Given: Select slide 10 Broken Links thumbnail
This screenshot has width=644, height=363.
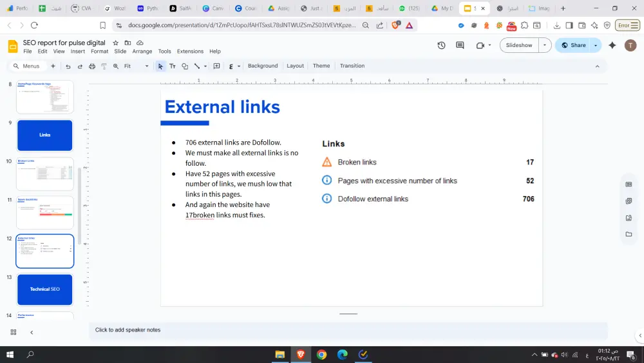Looking at the screenshot, I should tap(45, 174).
